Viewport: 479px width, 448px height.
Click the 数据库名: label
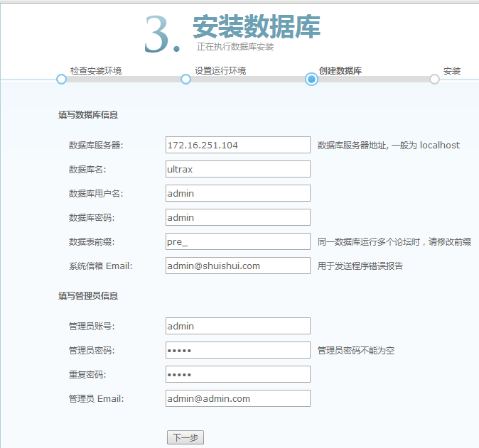(87, 170)
